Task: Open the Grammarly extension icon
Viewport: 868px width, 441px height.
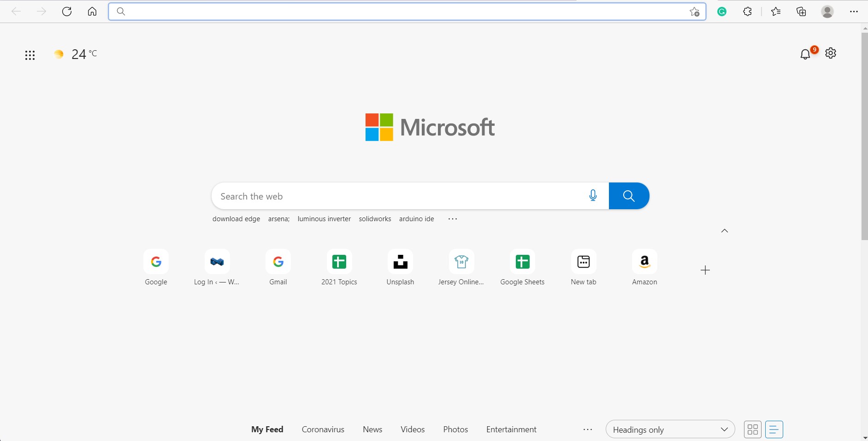Action: click(x=722, y=12)
